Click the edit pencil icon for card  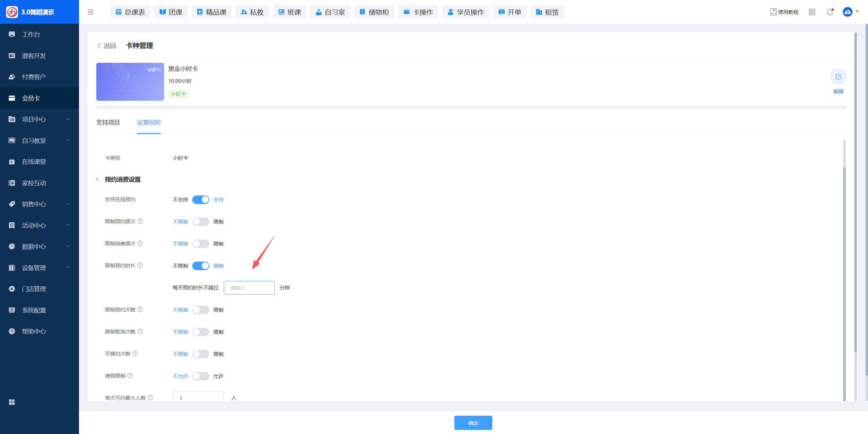click(x=838, y=77)
